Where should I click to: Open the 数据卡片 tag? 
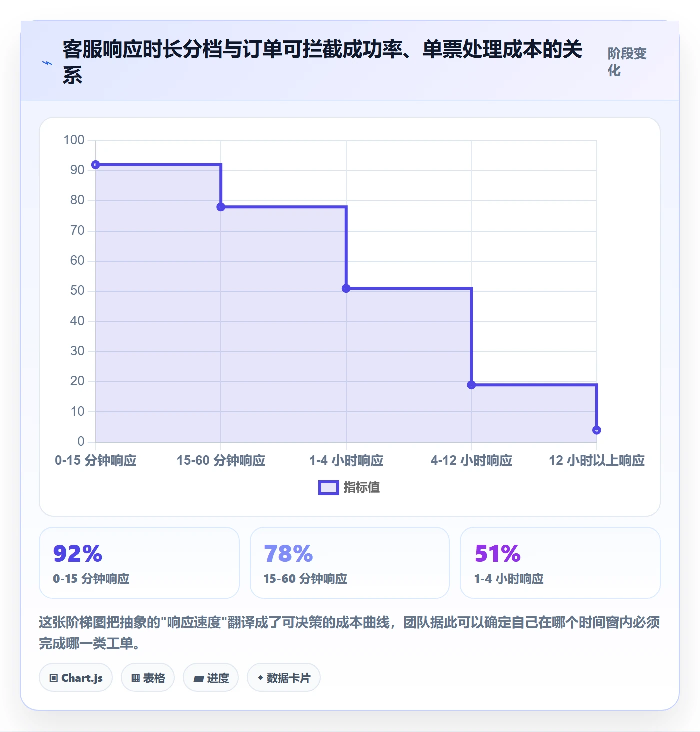point(284,678)
